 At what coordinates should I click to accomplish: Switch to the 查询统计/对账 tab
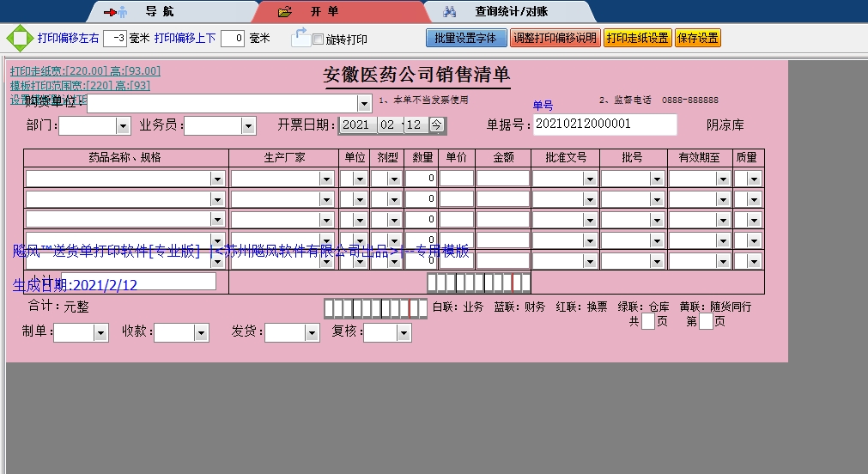pos(511,12)
